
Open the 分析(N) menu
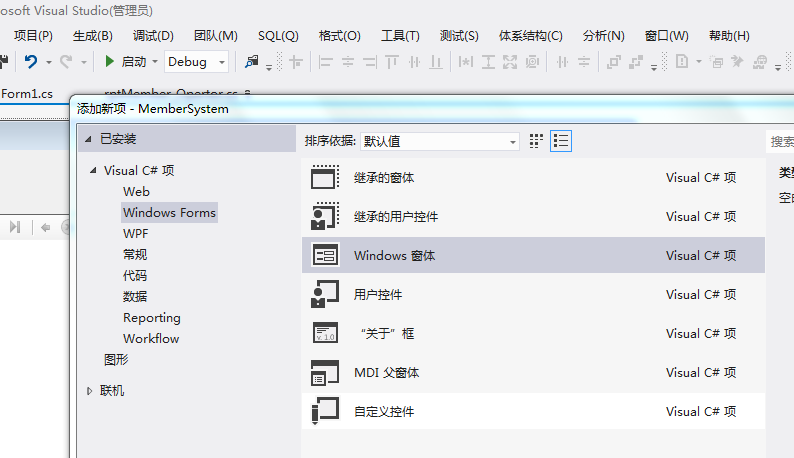[x=604, y=36]
